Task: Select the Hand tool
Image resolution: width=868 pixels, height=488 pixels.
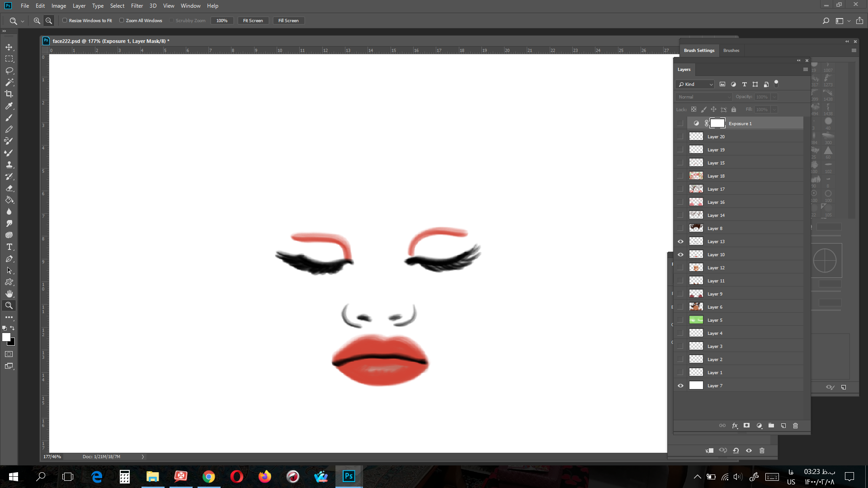Action: tap(9, 294)
